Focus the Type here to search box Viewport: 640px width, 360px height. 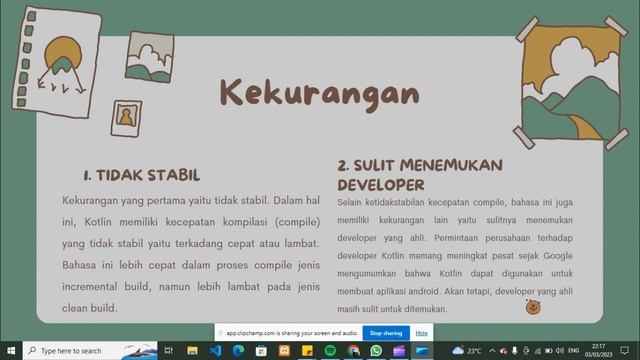pyautogui.click(x=90, y=351)
